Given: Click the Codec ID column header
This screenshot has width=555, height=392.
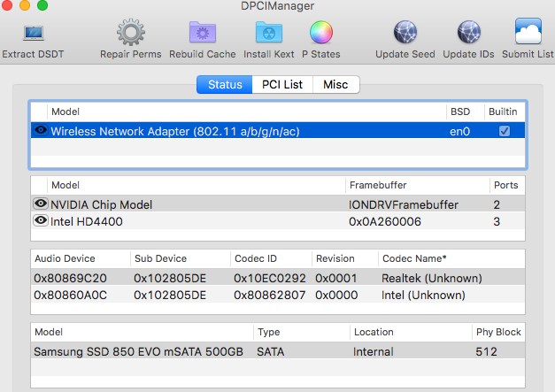Looking at the screenshot, I should point(256,259).
